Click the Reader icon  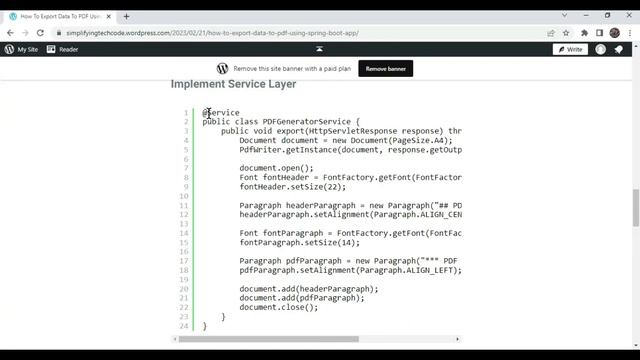51,49
